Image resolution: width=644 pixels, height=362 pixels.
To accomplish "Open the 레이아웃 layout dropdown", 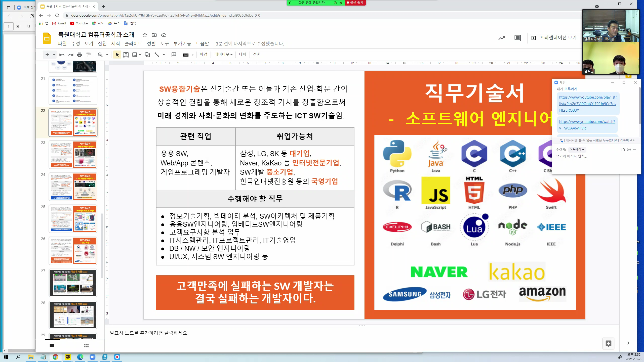I will pyautogui.click(x=223, y=54).
